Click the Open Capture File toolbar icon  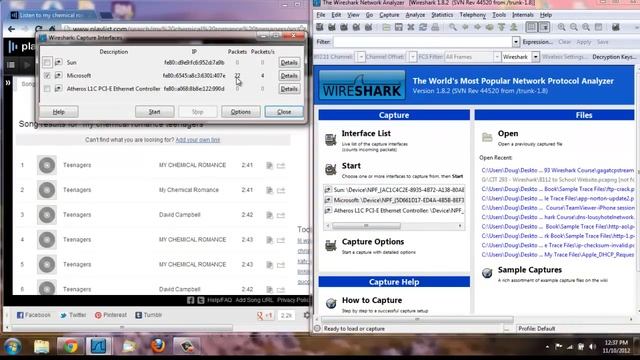[x=386, y=27]
